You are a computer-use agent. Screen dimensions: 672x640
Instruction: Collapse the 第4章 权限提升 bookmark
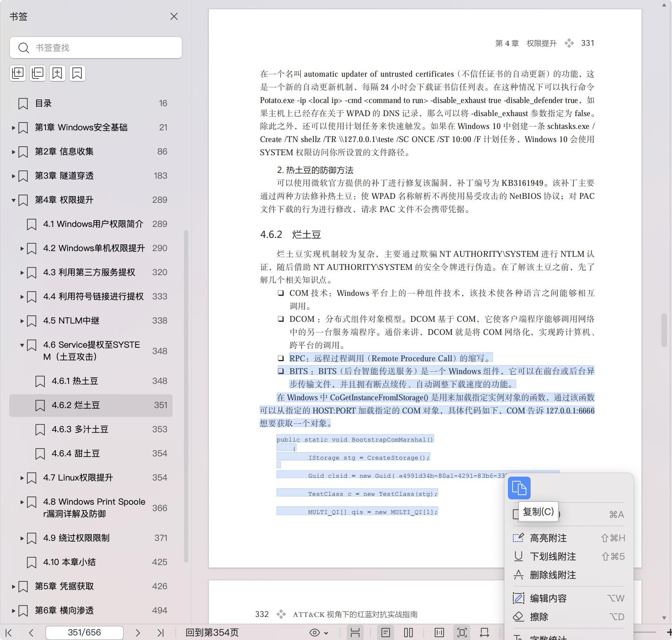13,200
